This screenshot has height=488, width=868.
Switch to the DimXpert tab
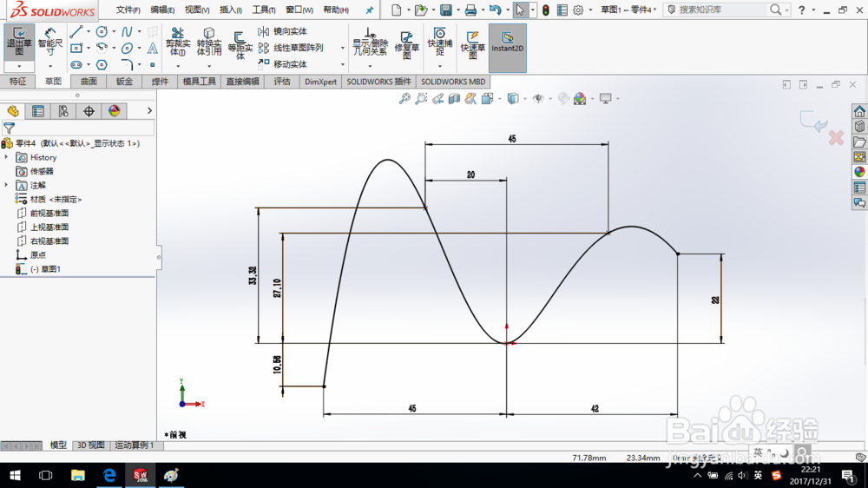(x=320, y=82)
